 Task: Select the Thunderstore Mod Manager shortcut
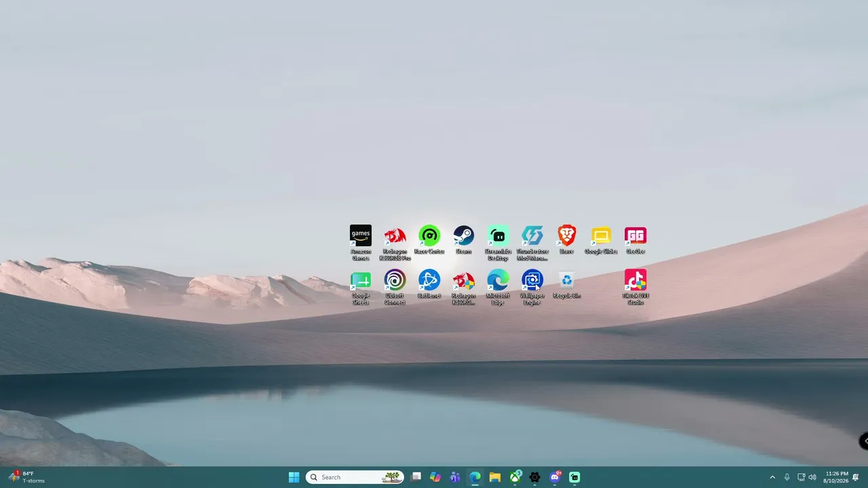tap(532, 243)
